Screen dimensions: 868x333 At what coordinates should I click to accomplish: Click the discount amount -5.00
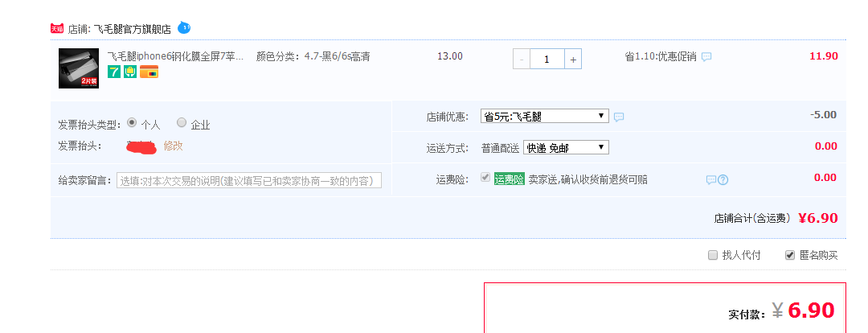(823, 115)
